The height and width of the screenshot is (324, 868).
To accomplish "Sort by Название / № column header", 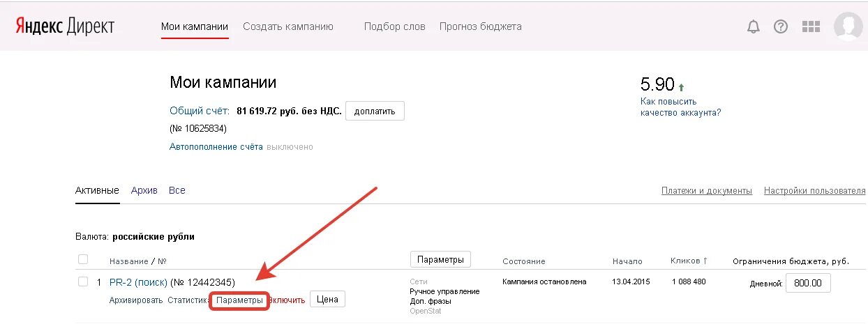I will tap(138, 261).
